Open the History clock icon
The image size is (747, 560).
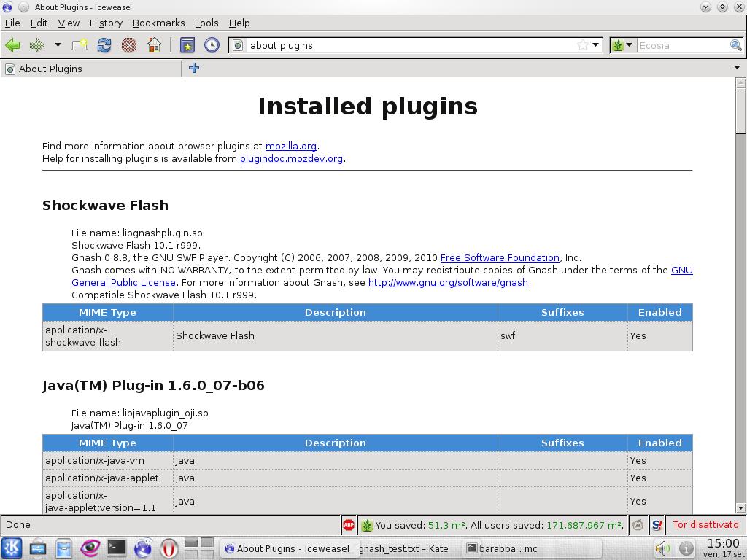[212, 45]
